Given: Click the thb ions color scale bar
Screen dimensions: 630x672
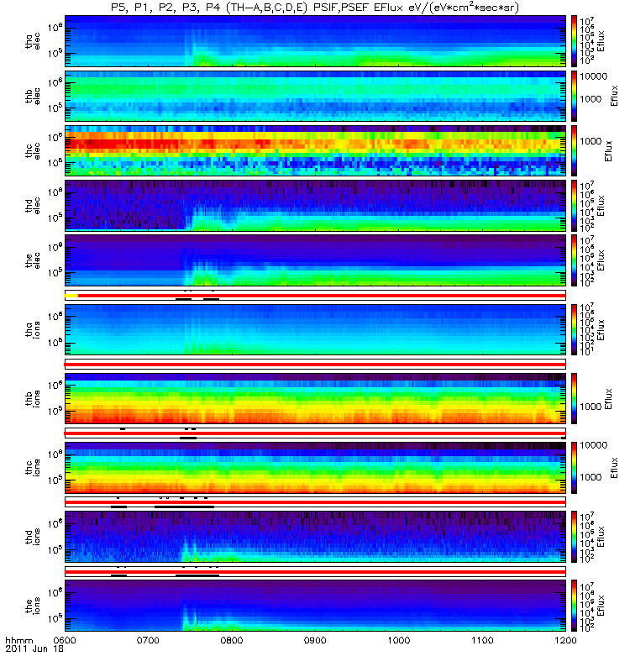Looking at the screenshot, I should pyautogui.click(x=574, y=398).
